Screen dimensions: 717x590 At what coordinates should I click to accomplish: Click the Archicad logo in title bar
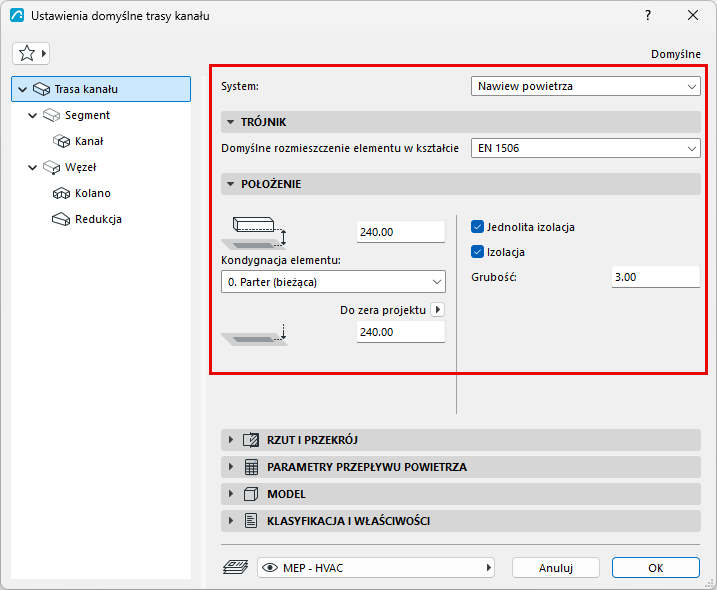pyautogui.click(x=17, y=16)
